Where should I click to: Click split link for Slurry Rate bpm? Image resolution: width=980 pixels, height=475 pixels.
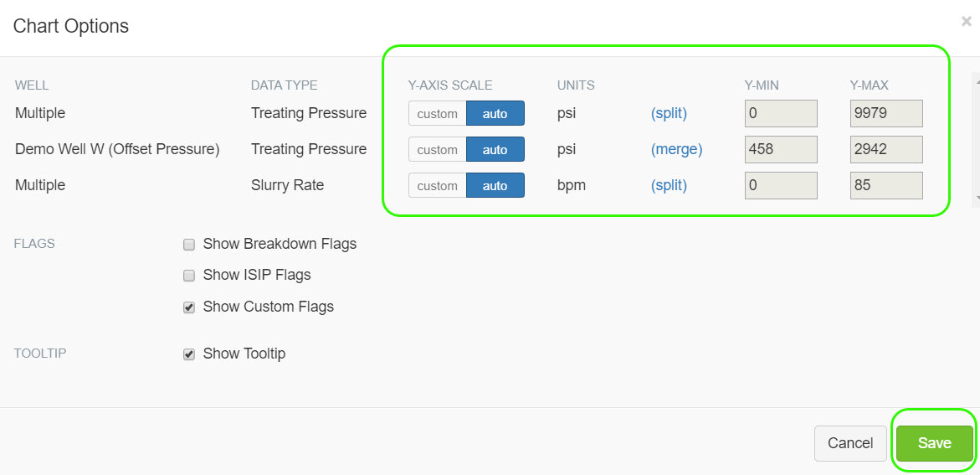tap(669, 186)
